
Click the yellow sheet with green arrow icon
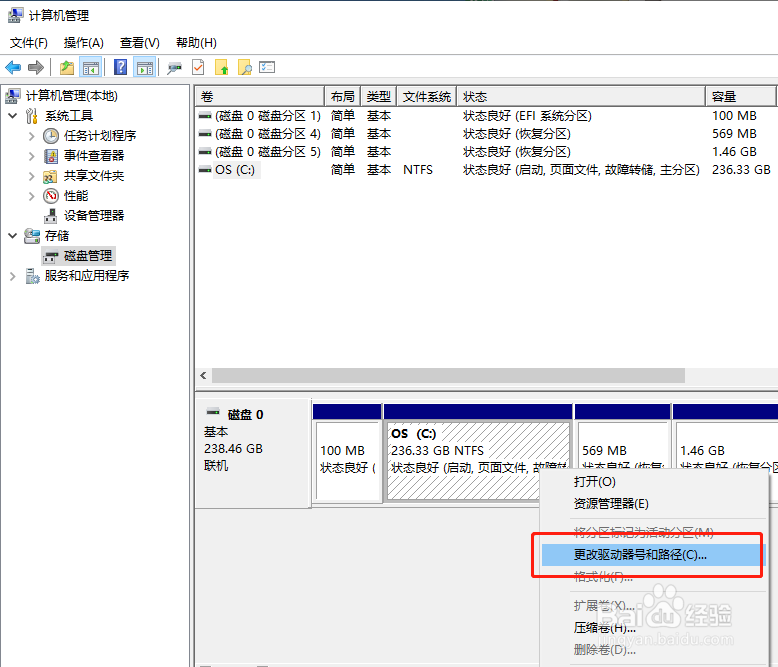click(221, 67)
